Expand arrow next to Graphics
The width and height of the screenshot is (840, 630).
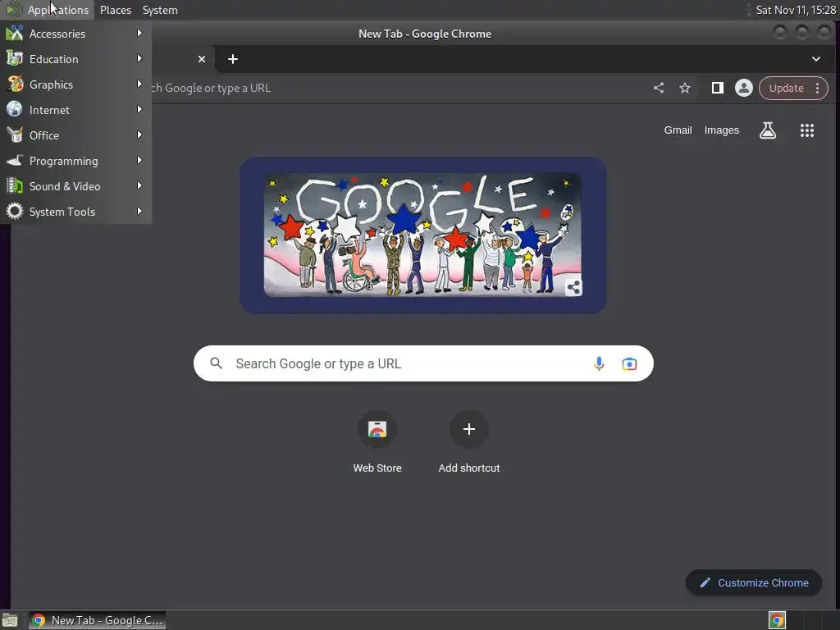pyautogui.click(x=139, y=84)
